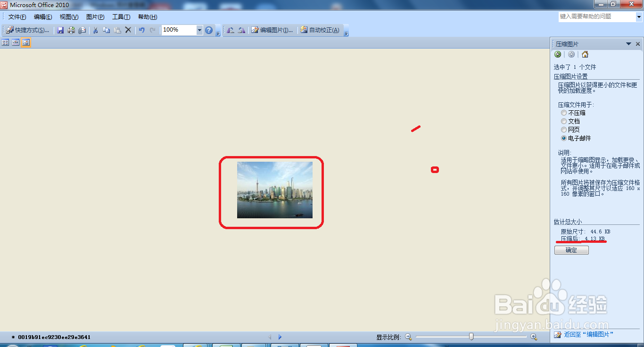Go to next picture arrow
The image size is (644, 347).
click(x=280, y=337)
